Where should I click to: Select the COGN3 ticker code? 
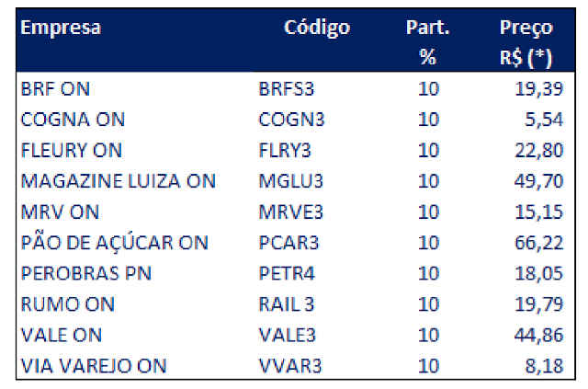[291, 120]
